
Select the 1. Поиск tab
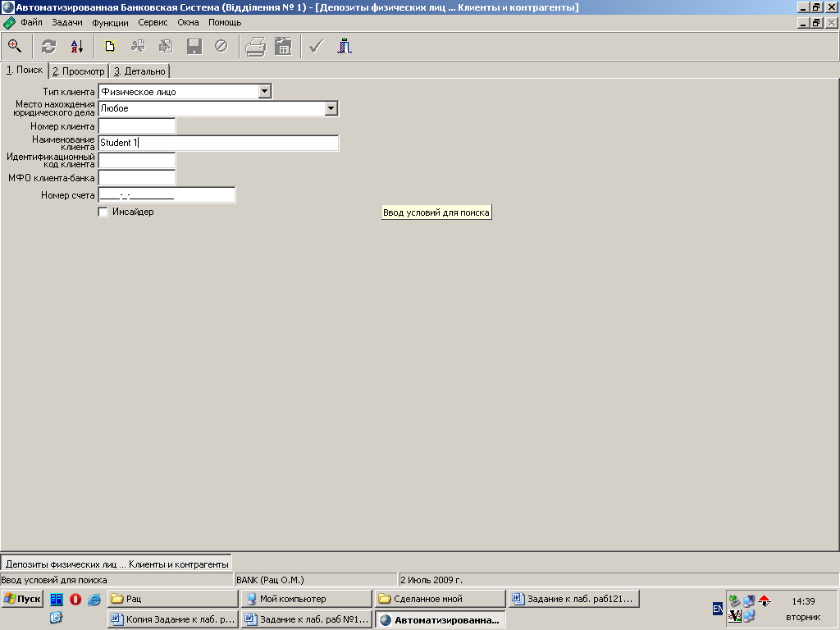(25, 71)
